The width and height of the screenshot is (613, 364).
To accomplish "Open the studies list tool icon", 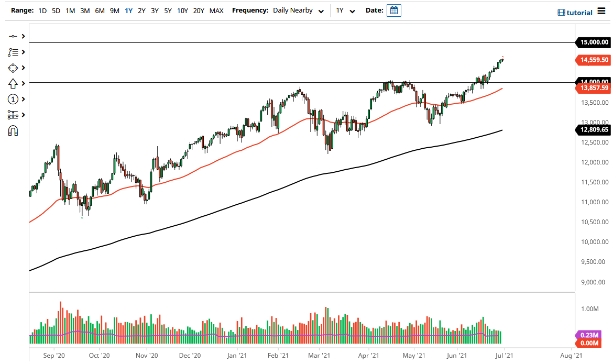I will (x=14, y=52).
